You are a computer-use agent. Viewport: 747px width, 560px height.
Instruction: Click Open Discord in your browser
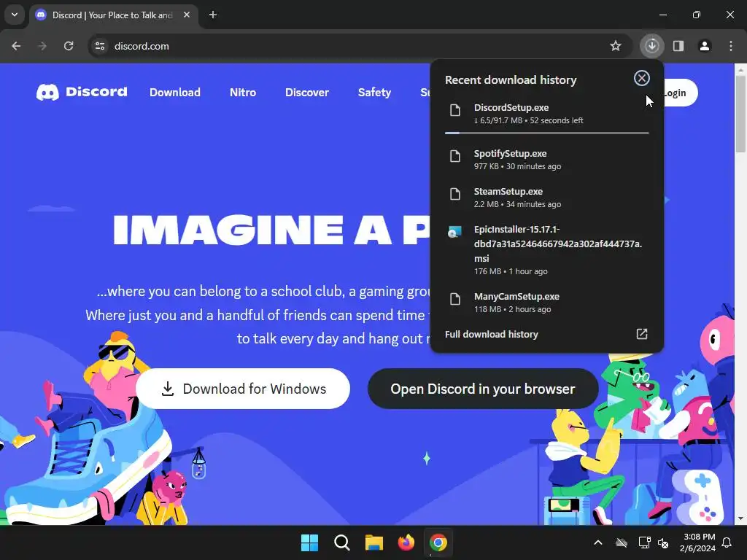(x=483, y=389)
